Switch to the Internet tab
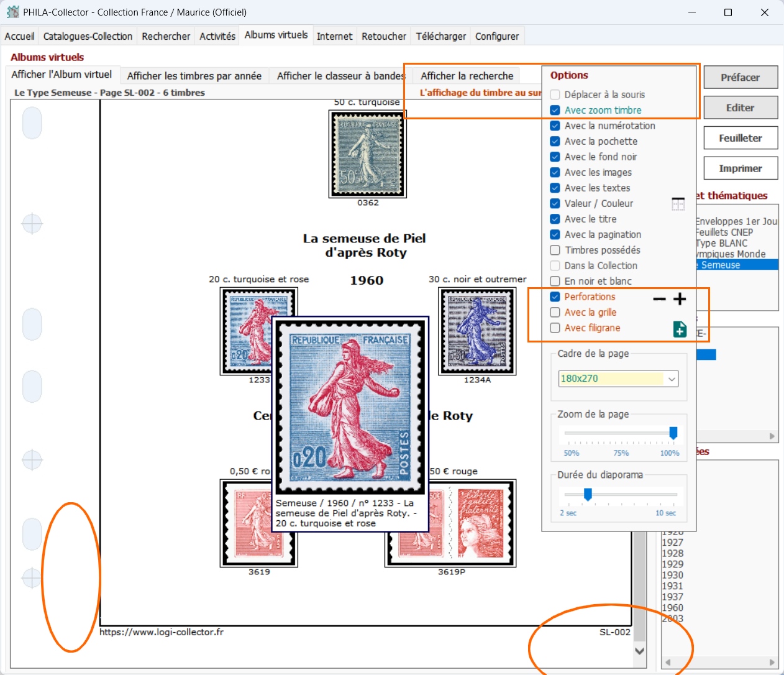Screen dimensions: 784x675 tap(334, 36)
